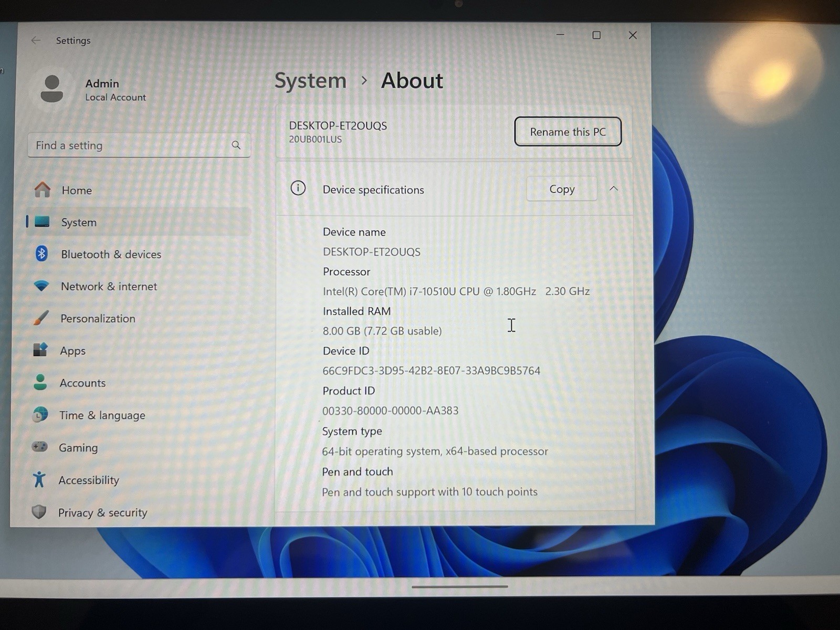
Task: Click the Personalization paintbrush icon
Action: point(40,318)
